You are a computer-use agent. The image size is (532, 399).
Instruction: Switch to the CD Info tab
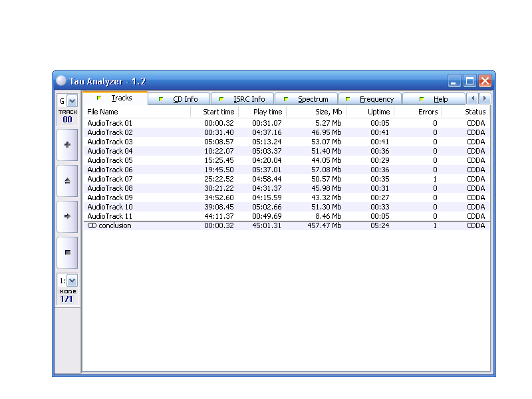point(180,99)
